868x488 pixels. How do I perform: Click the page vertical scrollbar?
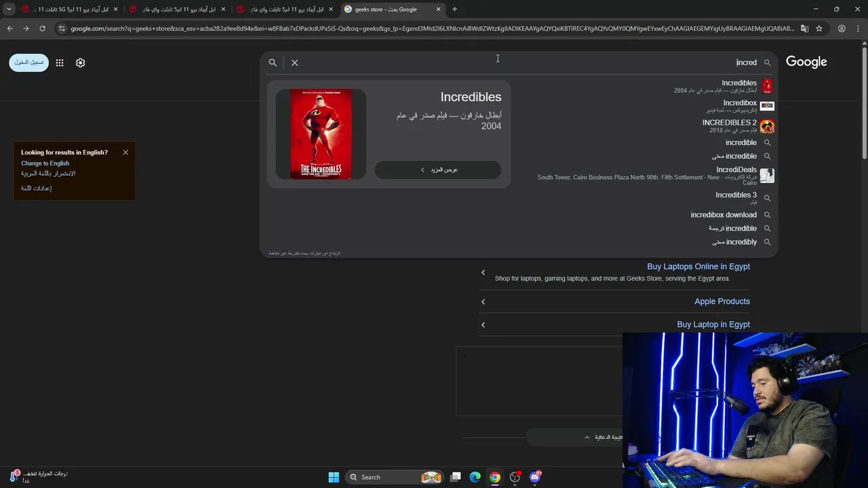coord(864,102)
